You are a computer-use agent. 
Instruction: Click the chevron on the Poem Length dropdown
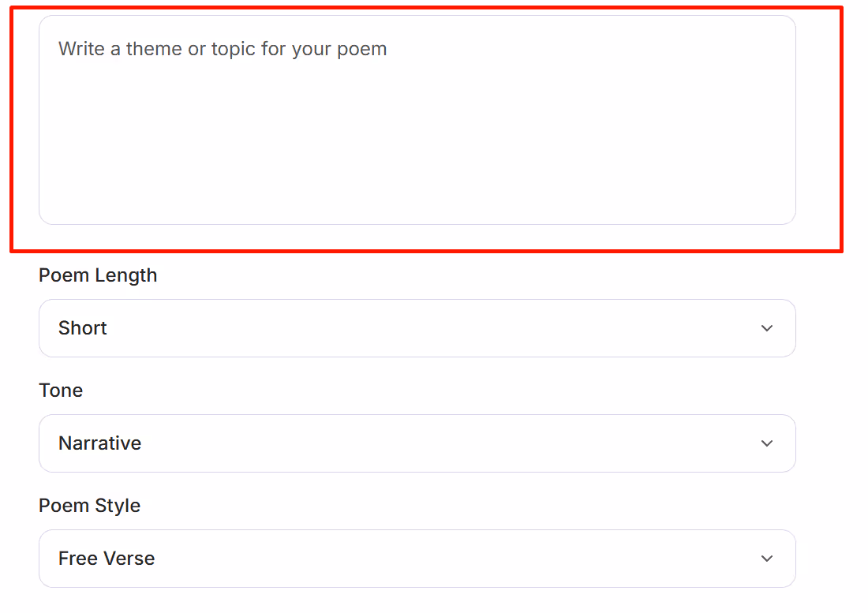(x=766, y=328)
